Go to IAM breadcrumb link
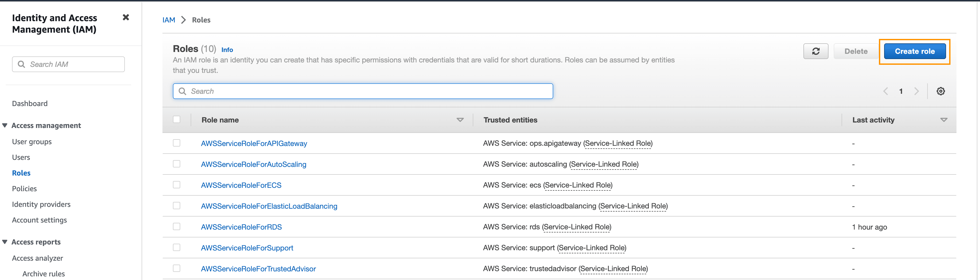Image resolution: width=980 pixels, height=280 pixels. (168, 20)
